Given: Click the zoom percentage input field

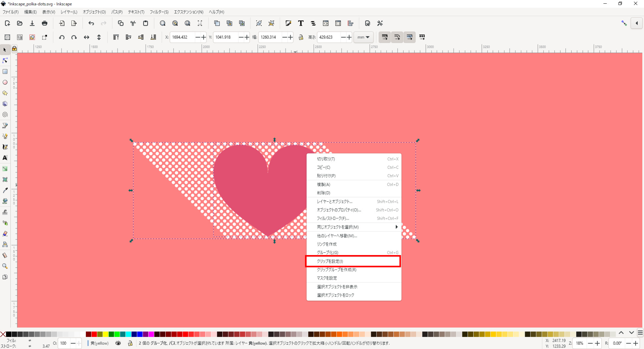Looking at the screenshot, I should point(580,343).
